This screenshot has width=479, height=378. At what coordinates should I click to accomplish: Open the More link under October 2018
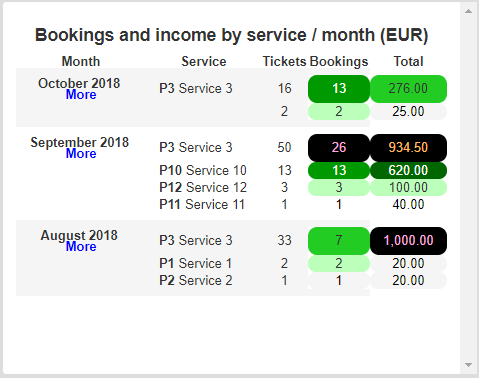81,95
